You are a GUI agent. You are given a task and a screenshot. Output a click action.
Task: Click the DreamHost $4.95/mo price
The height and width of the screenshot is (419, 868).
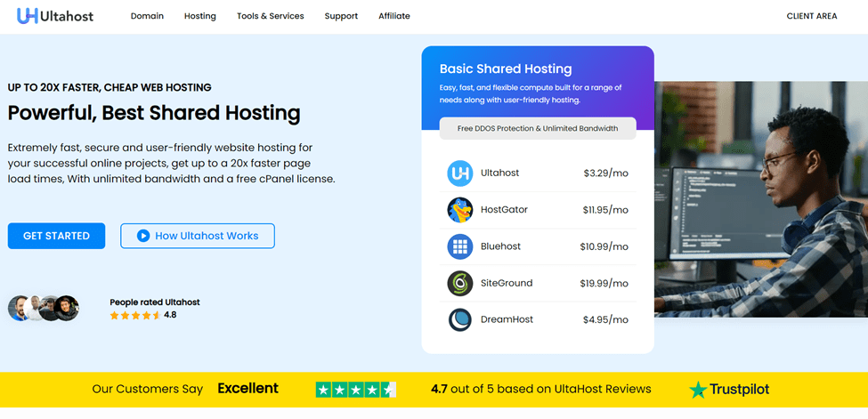(605, 319)
